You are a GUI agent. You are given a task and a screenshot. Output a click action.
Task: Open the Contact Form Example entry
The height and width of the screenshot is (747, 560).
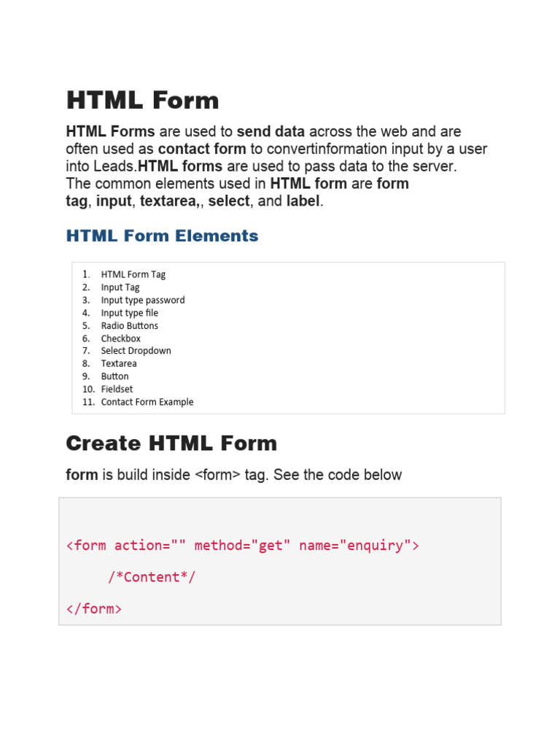coord(147,402)
